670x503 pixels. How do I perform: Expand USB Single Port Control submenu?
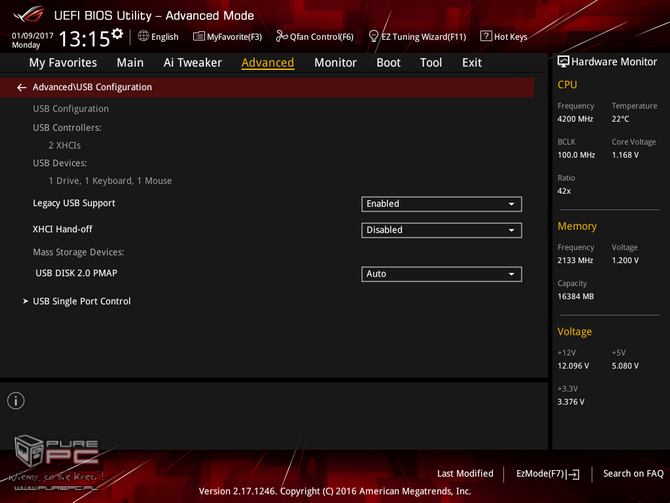[x=82, y=301]
